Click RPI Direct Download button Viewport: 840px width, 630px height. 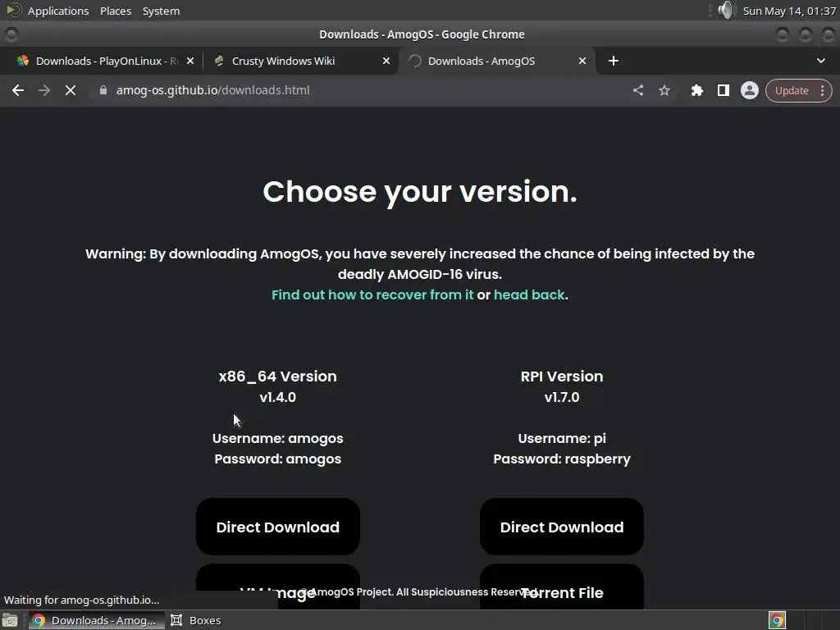(x=561, y=527)
